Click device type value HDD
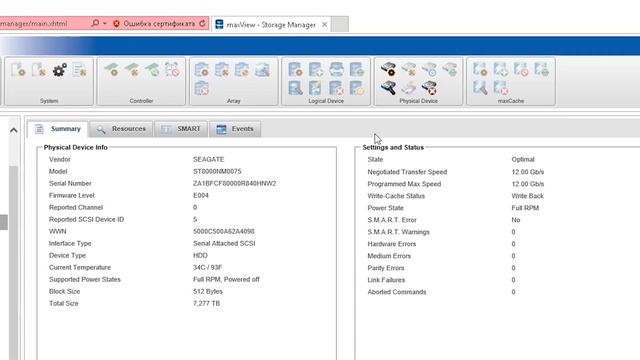Image resolution: width=640 pixels, height=360 pixels. click(x=200, y=256)
